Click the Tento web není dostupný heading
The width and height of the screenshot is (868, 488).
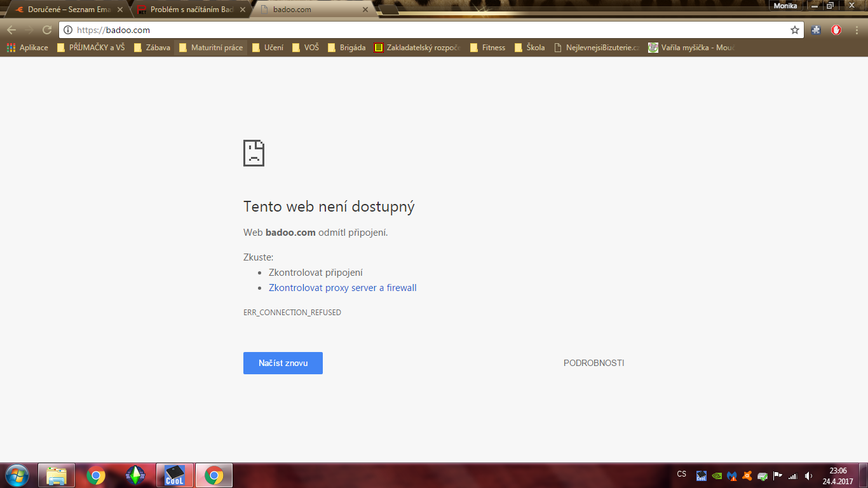pos(329,207)
